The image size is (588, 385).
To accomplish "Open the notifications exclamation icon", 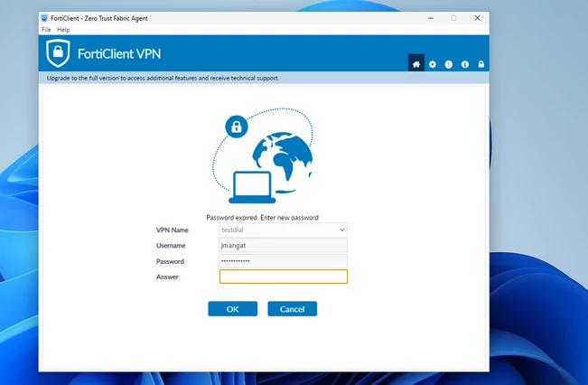I will coord(449,64).
